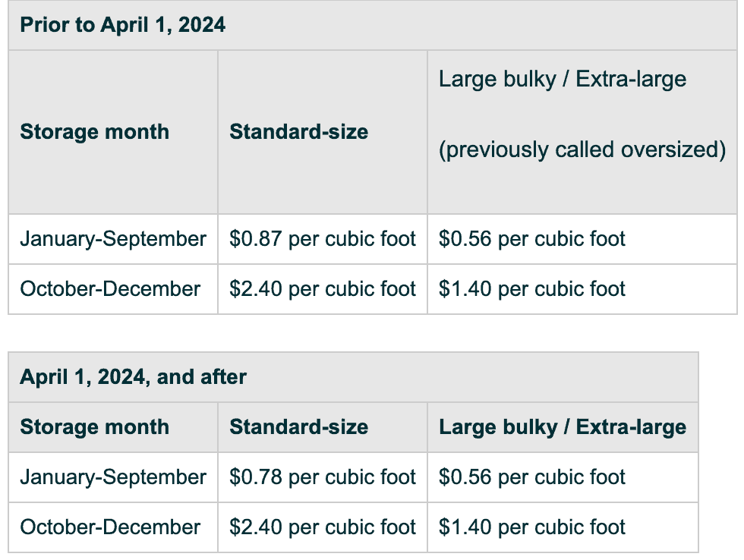
Task: Click second table's $1.40 per cubic foot cell
Action: 532,527
